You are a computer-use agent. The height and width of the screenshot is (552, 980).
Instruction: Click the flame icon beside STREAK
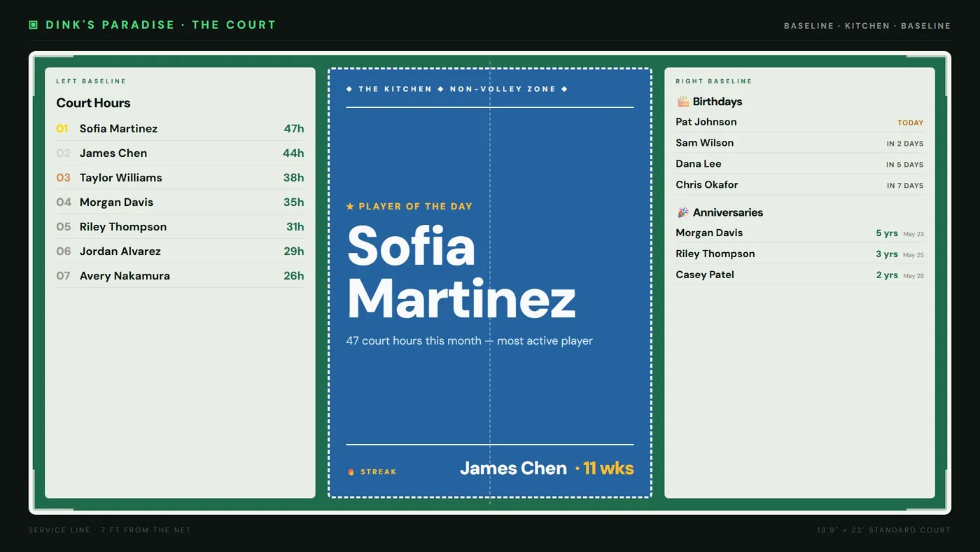click(x=351, y=472)
